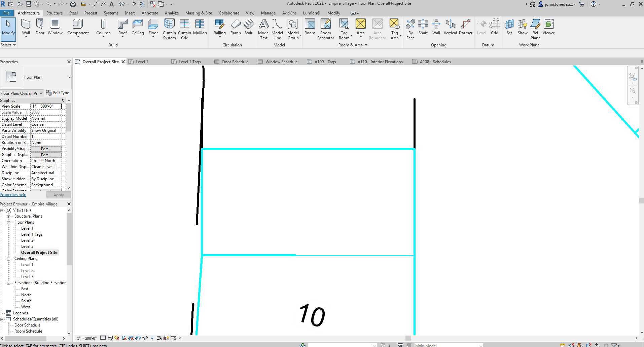The image size is (644, 347).
Task: Click Edit for Visibility/Graphics overrides
Action: (46, 149)
